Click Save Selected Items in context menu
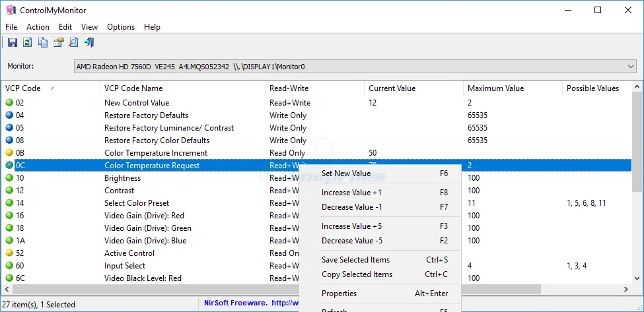The image size is (644, 312). (355, 260)
